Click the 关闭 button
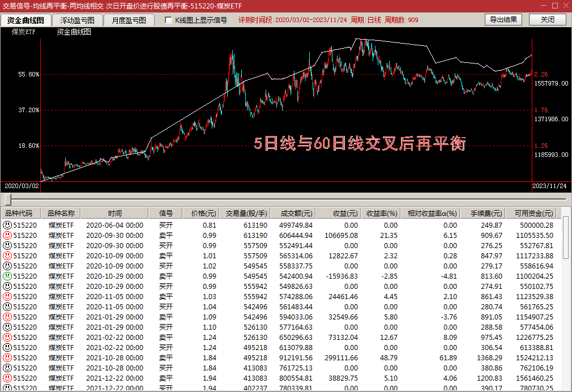Viewport: 572px width, 392px height. 547,20
